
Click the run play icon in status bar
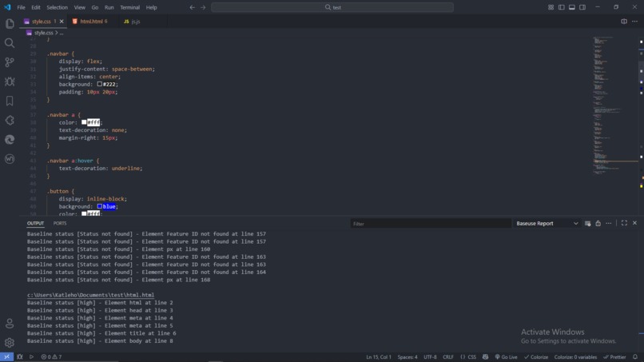pyautogui.click(x=31, y=356)
